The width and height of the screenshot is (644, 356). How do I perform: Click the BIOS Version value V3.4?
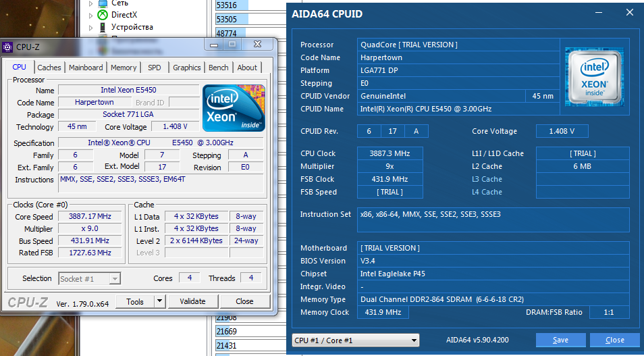(x=493, y=261)
